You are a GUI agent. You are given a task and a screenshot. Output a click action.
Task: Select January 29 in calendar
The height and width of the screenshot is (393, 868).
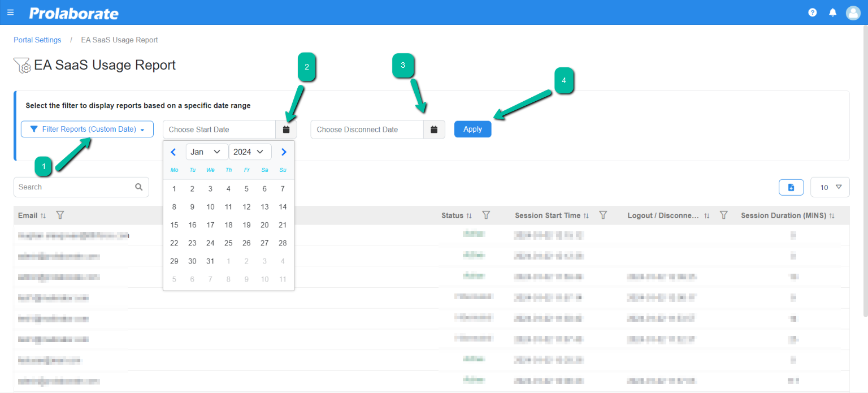(174, 261)
